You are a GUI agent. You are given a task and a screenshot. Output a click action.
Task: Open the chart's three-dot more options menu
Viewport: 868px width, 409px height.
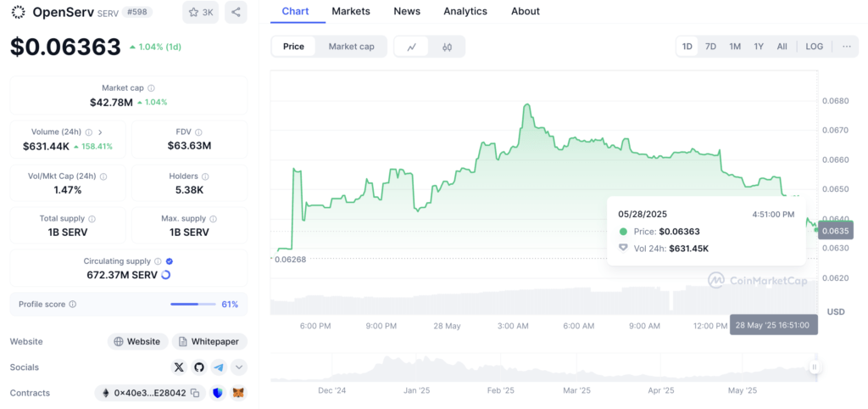(x=847, y=47)
